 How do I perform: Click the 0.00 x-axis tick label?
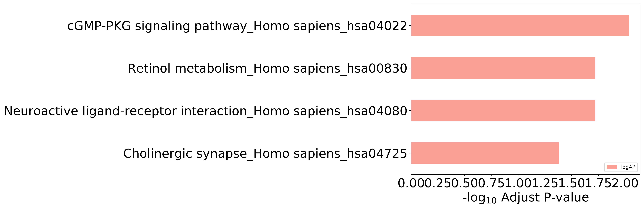411,184
